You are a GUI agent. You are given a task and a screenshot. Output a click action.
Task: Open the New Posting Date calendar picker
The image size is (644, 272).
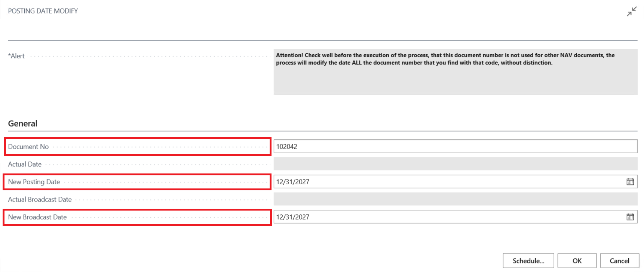coord(630,182)
